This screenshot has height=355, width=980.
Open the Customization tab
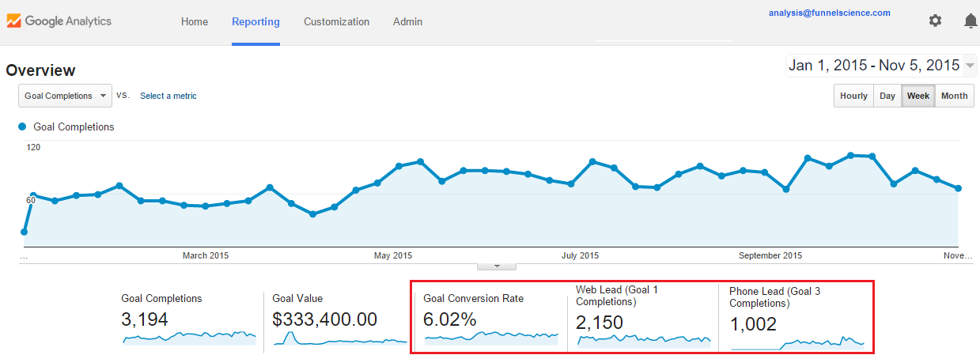point(336,21)
